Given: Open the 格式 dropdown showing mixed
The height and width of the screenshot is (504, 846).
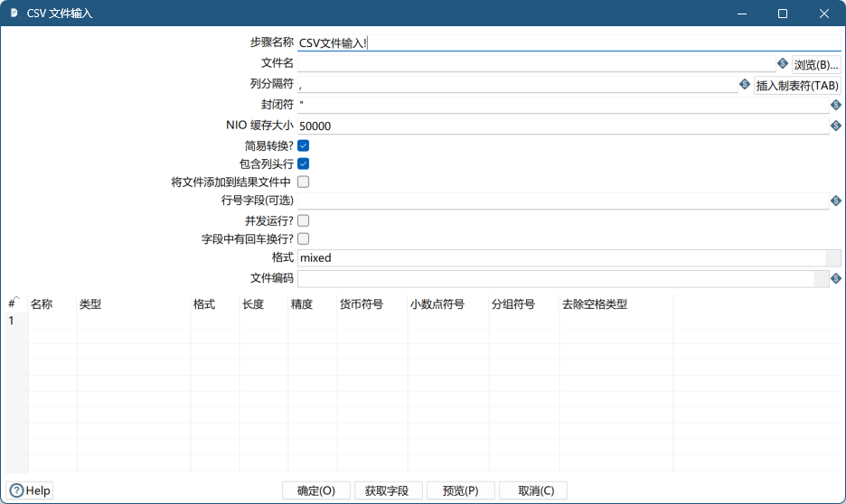Looking at the screenshot, I should (x=821, y=258).
